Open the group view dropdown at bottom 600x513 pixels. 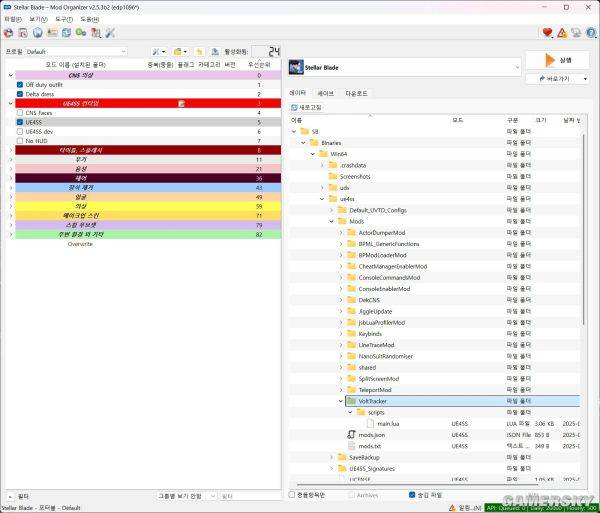(187, 496)
